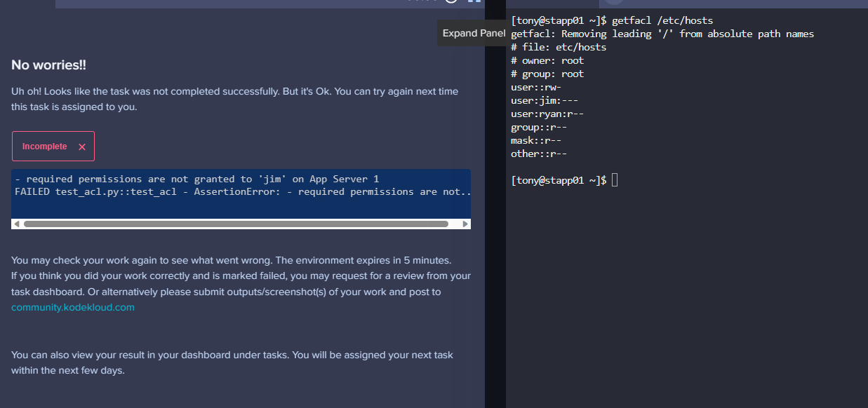868x408 pixels.
Task: Click the dark divider between task and terminal
Action: click(x=495, y=210)
